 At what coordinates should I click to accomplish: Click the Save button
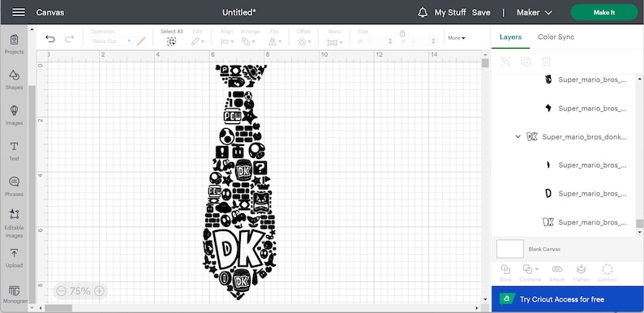(x=481, y=12)
